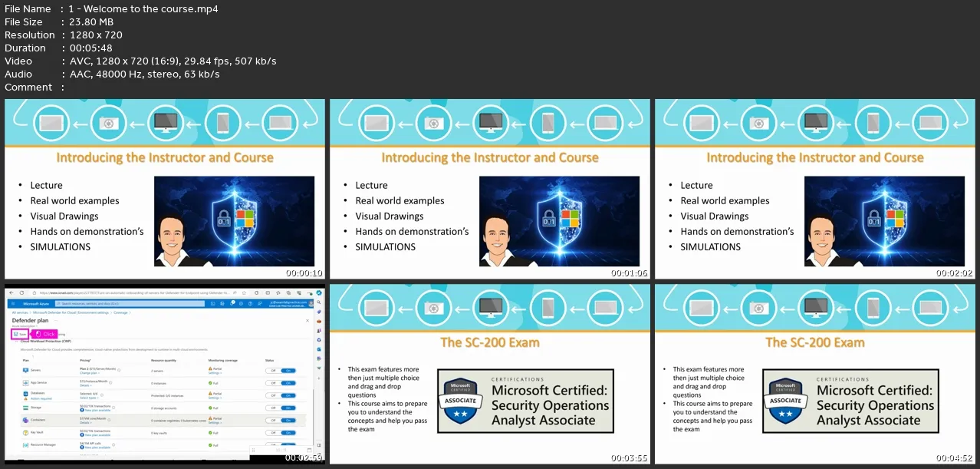Toggle the Containers plan status switch

pos(281,421)
